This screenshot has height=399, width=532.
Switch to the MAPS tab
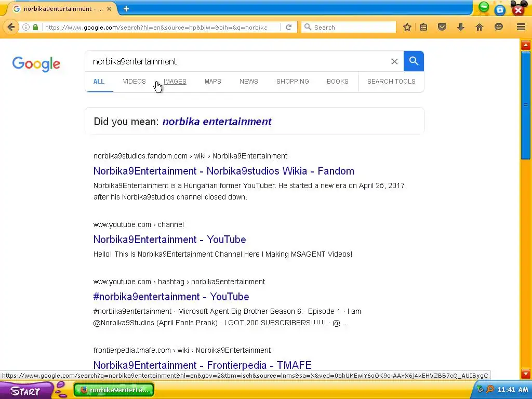212,82
